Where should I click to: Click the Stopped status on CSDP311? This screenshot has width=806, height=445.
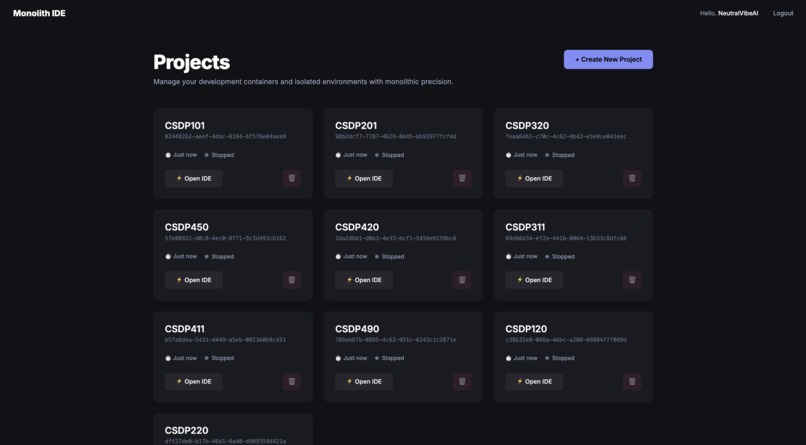(560, 256)
